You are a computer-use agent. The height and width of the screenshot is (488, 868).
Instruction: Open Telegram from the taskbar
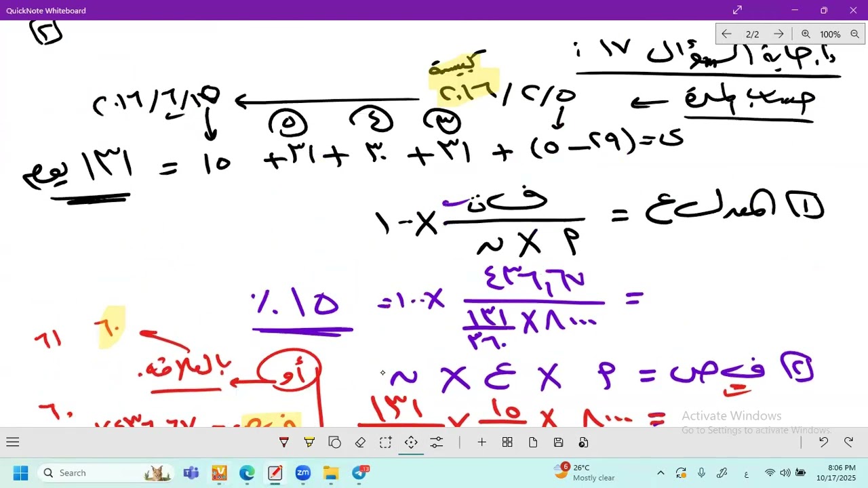(359, 472)
